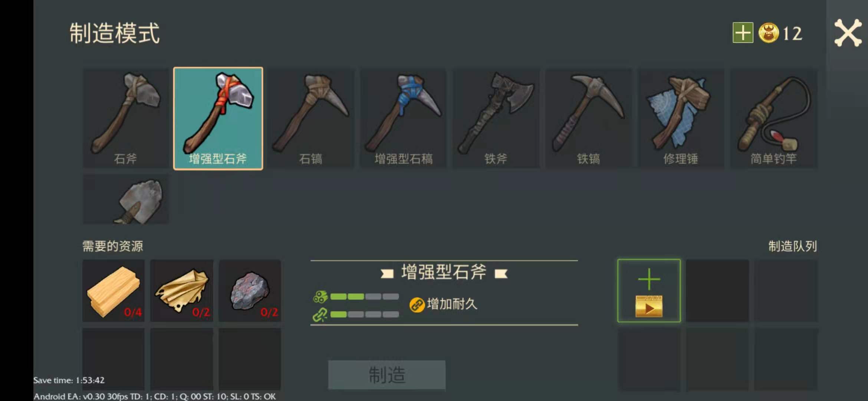Tap the empty second crafting queue slot

(x=717, y=291)
